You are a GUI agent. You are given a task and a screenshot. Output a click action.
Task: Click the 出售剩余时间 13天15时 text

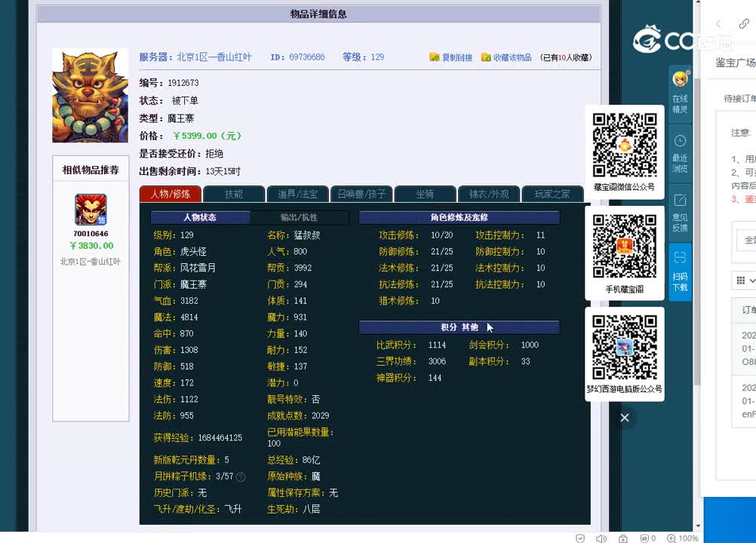[189, 171]
